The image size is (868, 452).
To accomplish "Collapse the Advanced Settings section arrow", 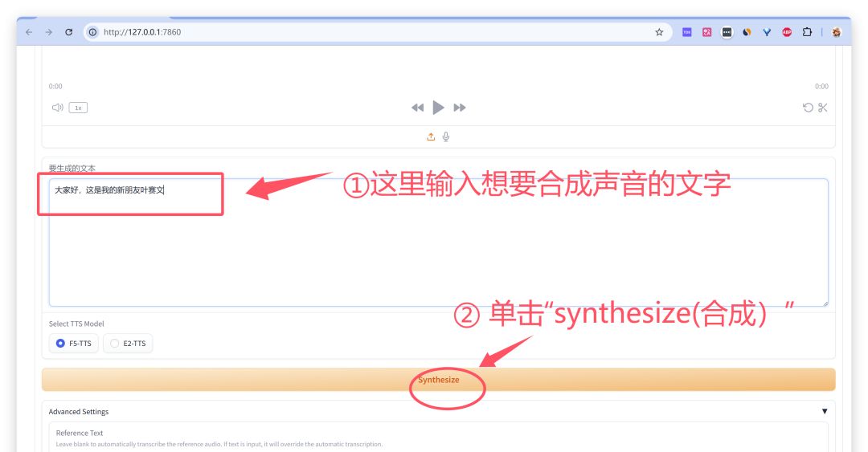I will point(825,411).
